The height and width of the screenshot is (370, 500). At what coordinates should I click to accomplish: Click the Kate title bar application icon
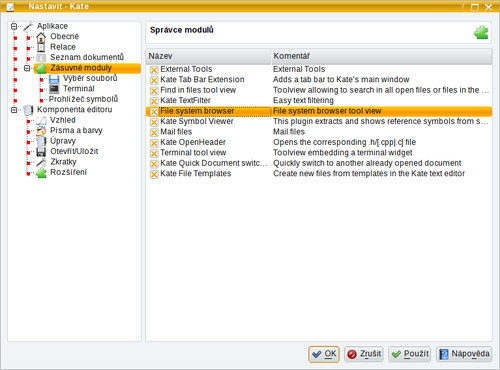10,7
